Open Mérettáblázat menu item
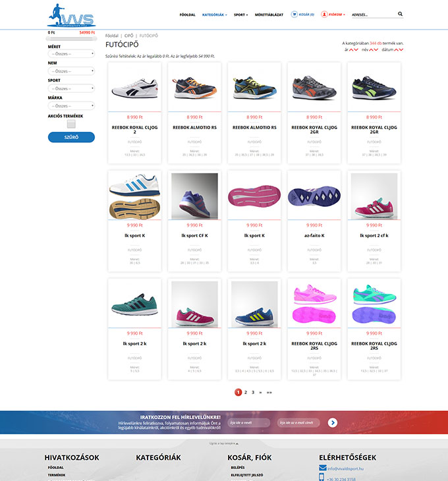448x481 pixels. 269,14
